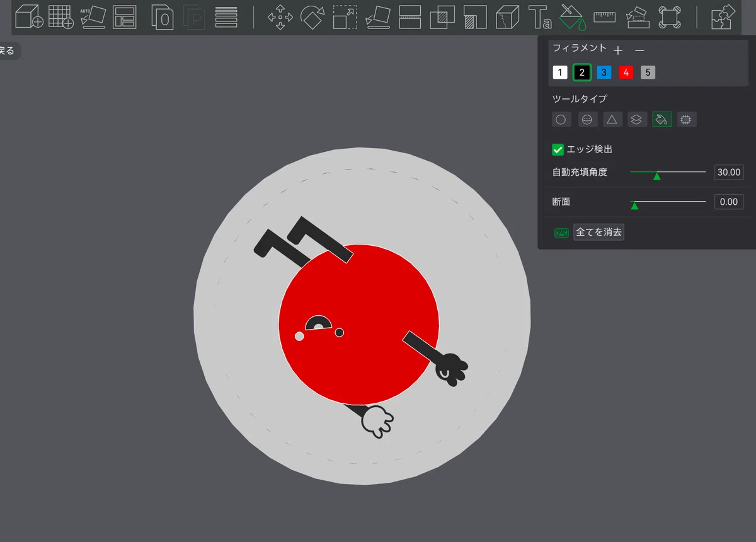
Task: Open the Variable layer height tool
Action: (x=226, y=17)
